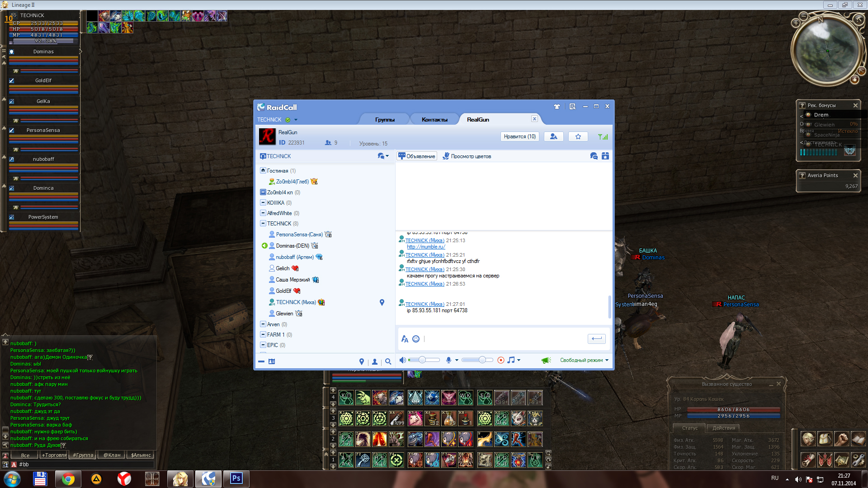Open Photoshop from the taskbar
Viewport: 868px width, 488px height.
tap(236, 479)
